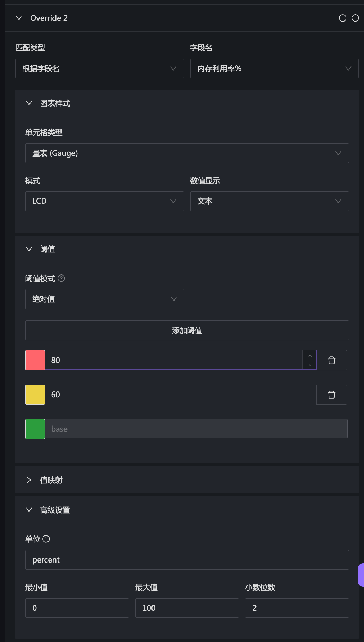Open the 匹配类型 dropdown
This screenshot has width=364, height=642.
pos(99,69)
